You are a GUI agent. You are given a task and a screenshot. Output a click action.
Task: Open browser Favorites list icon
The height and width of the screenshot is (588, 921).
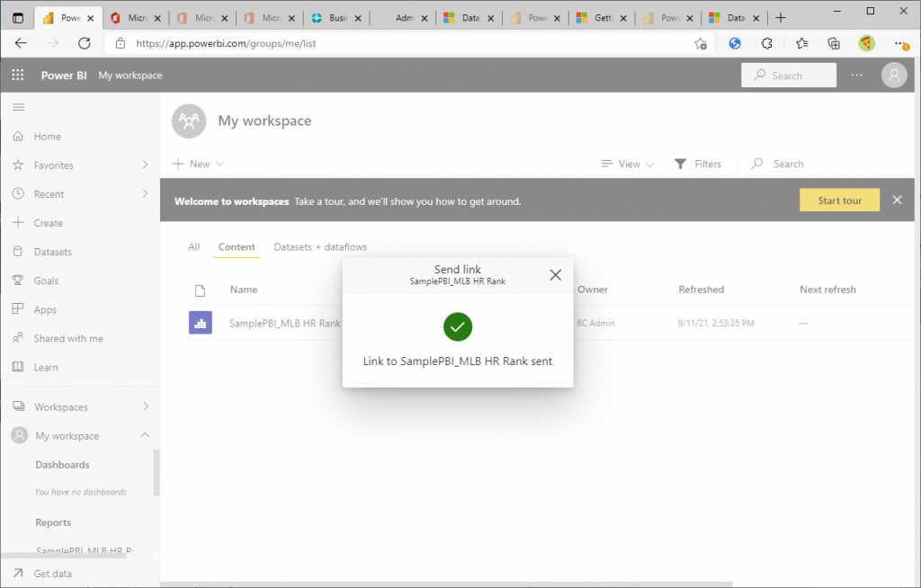click(x=801, y=43)
